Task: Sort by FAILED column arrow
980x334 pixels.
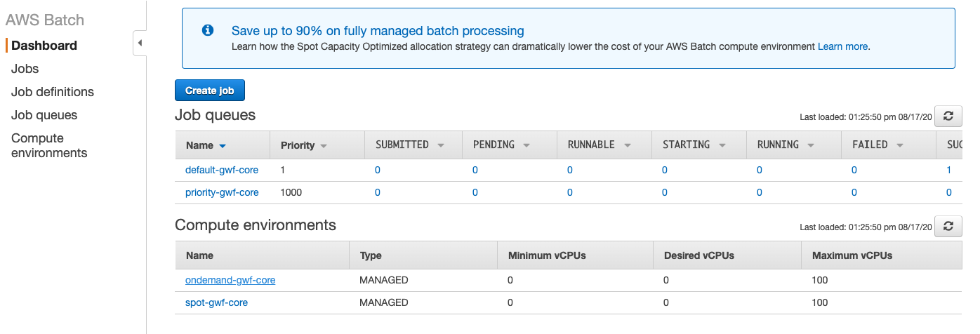Action: 899,145
